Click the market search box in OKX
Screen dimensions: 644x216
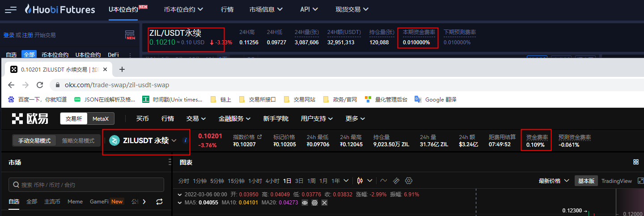(x=86, y=184)
